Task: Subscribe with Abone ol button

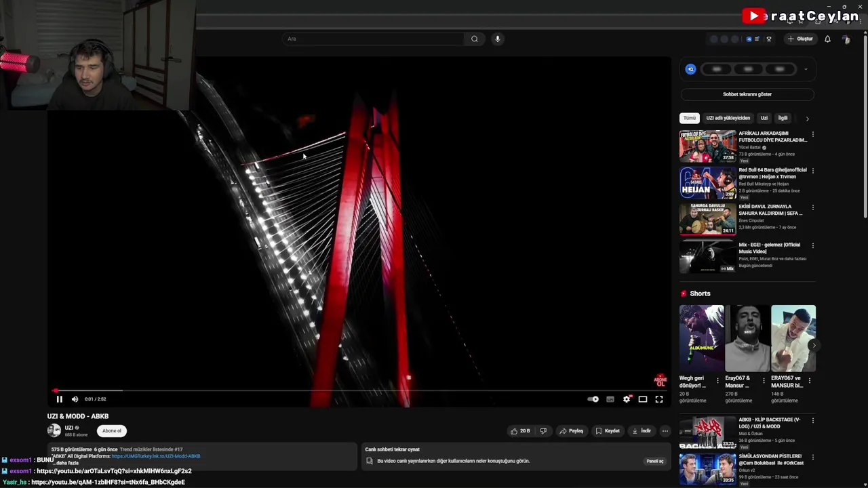Action: pyautogui.click(x=112, y=430)
